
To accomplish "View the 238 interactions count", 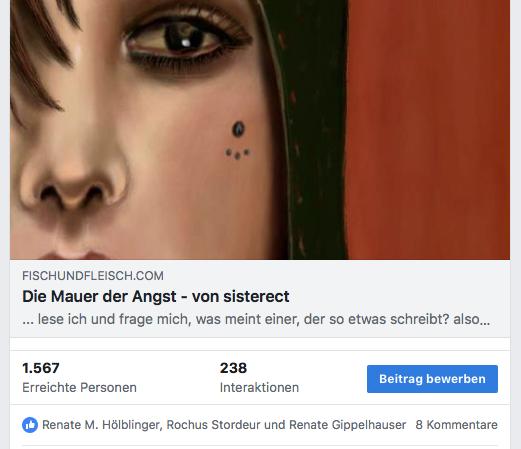I will 233,368.
